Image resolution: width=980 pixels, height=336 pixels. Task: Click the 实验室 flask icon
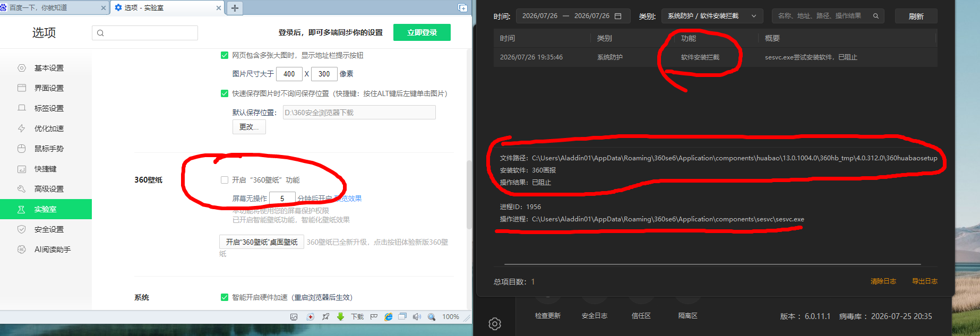22,209
